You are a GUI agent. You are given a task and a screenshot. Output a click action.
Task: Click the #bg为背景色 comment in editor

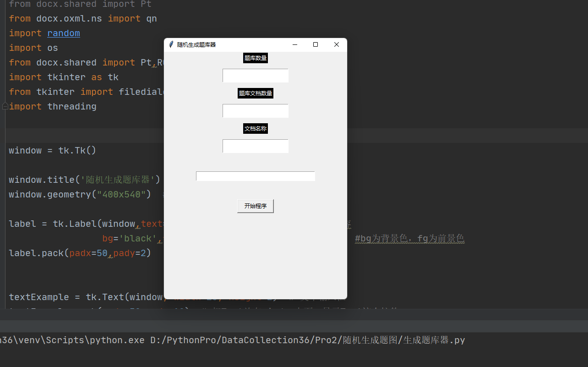pos(410,238)
